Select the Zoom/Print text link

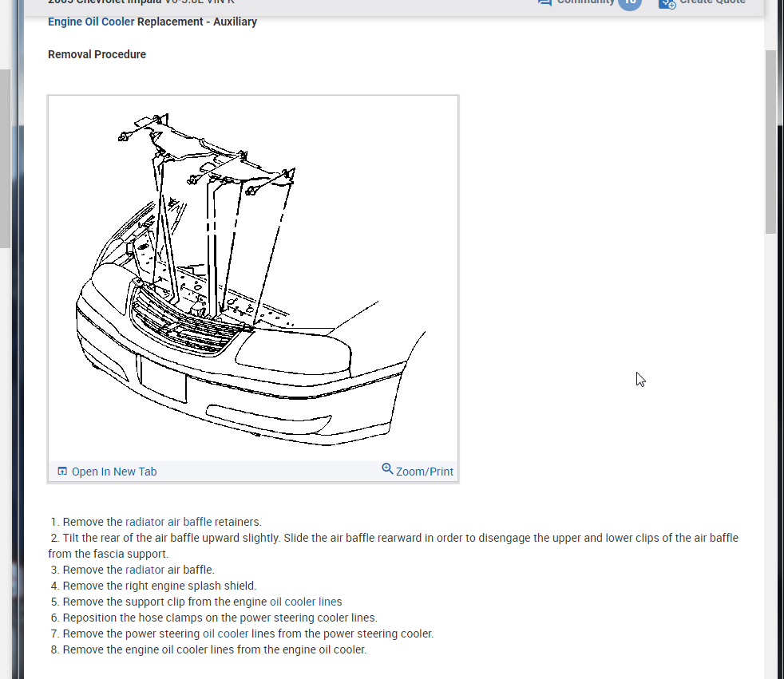click(x=424, y=472)
